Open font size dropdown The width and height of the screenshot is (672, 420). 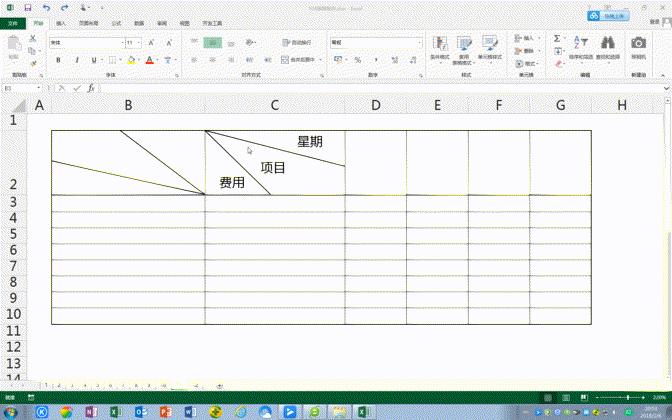point(139,42)
